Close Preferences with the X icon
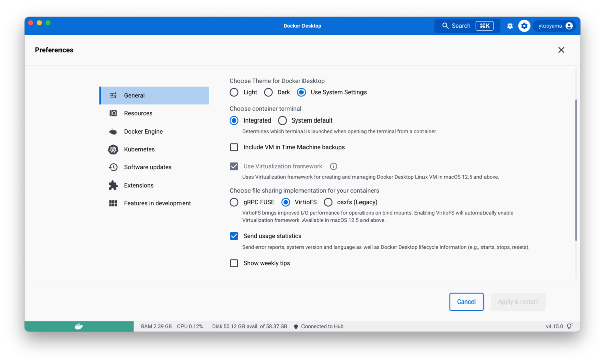605x364 pixels. point(561,50)
